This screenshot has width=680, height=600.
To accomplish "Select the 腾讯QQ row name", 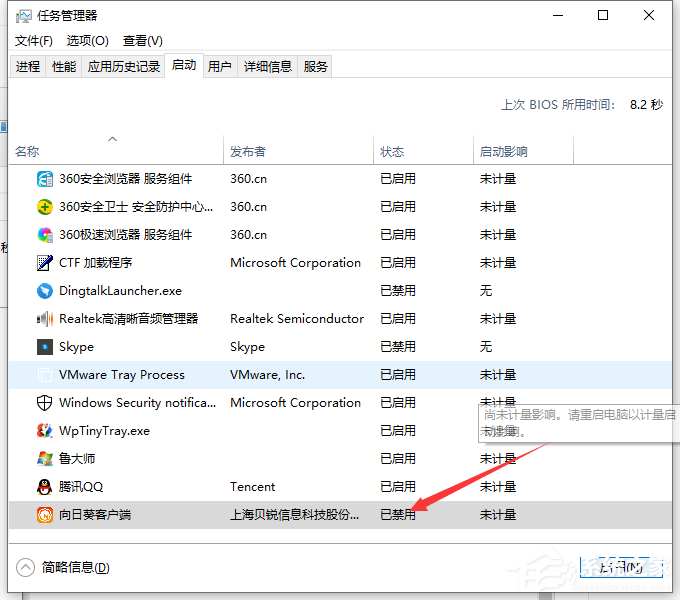I will point(81,487).
